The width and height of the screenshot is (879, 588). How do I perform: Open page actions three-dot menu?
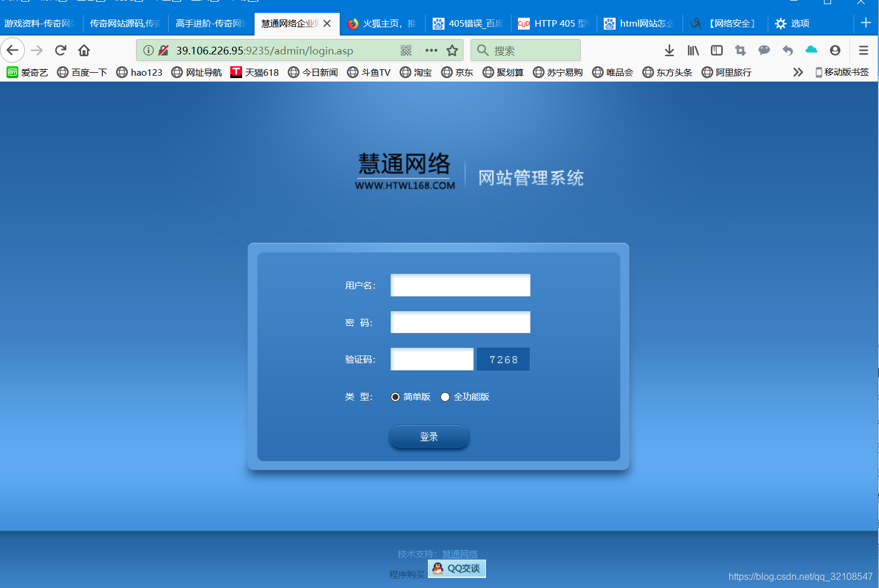[432, 50]
